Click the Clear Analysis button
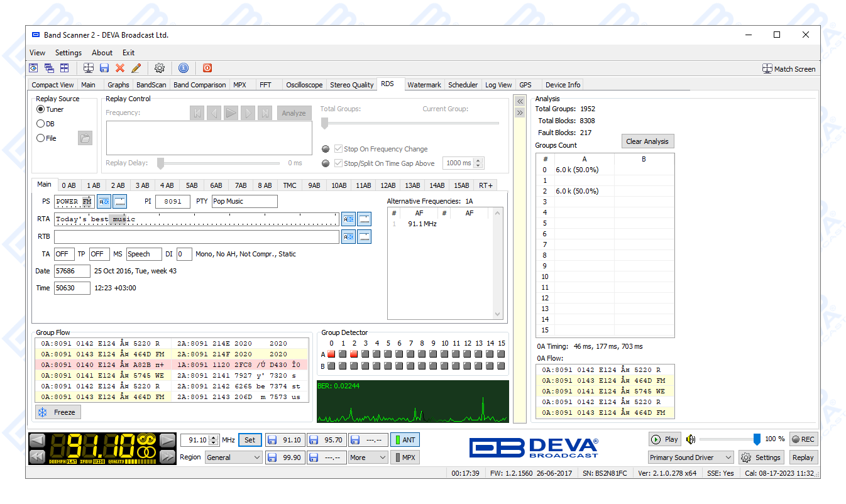The image size is (846, 504). pos(647,141)
